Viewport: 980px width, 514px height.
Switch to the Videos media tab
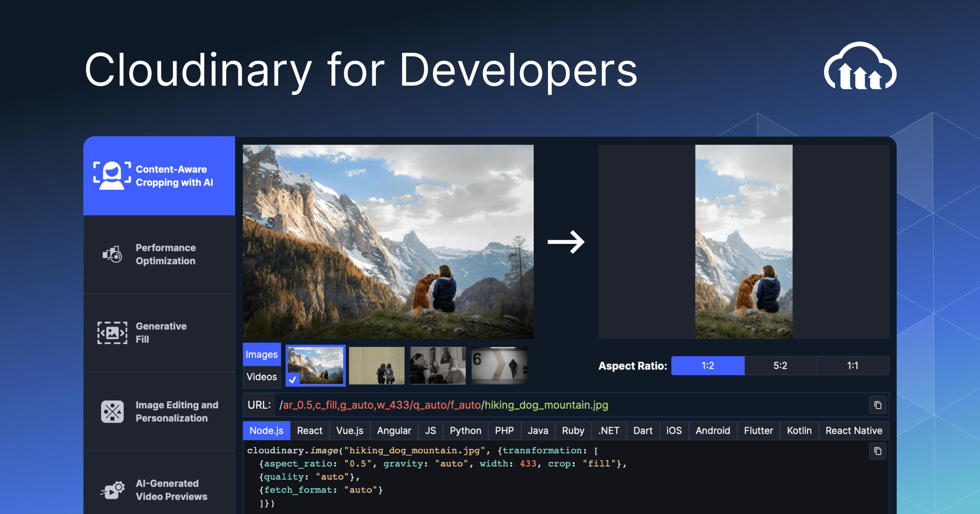coord(262,377)
